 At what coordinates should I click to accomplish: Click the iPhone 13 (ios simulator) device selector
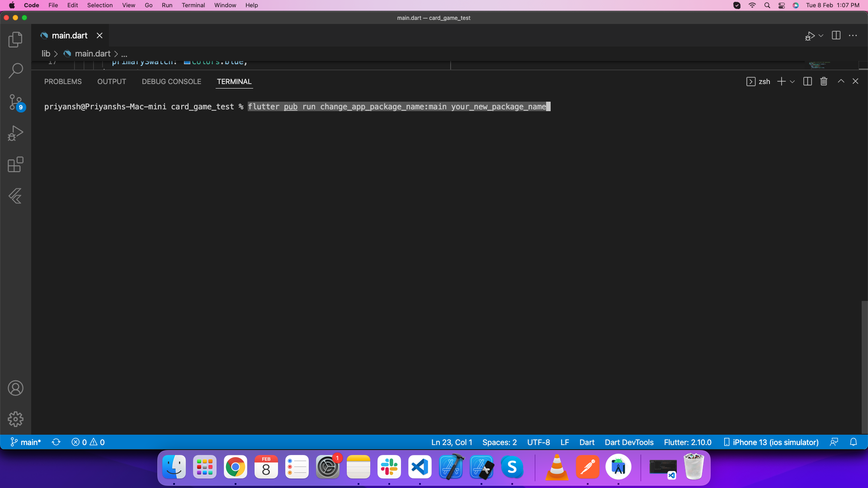[771, 442]
